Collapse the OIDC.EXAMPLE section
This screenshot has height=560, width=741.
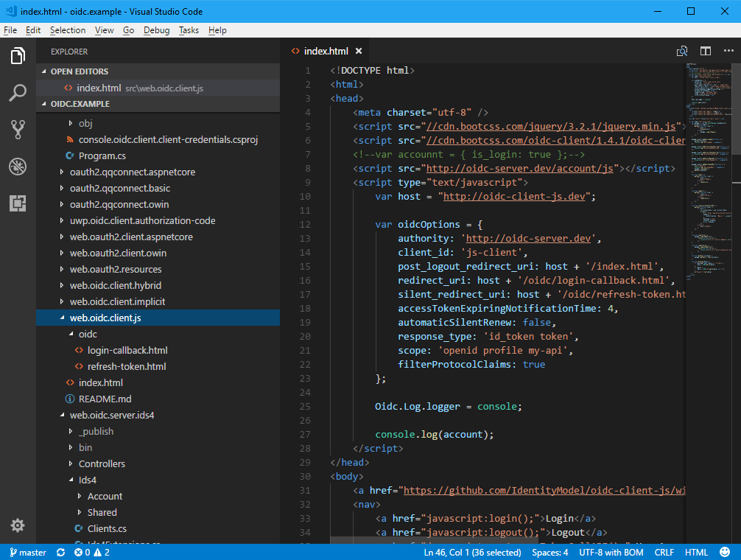coord(44,103)
